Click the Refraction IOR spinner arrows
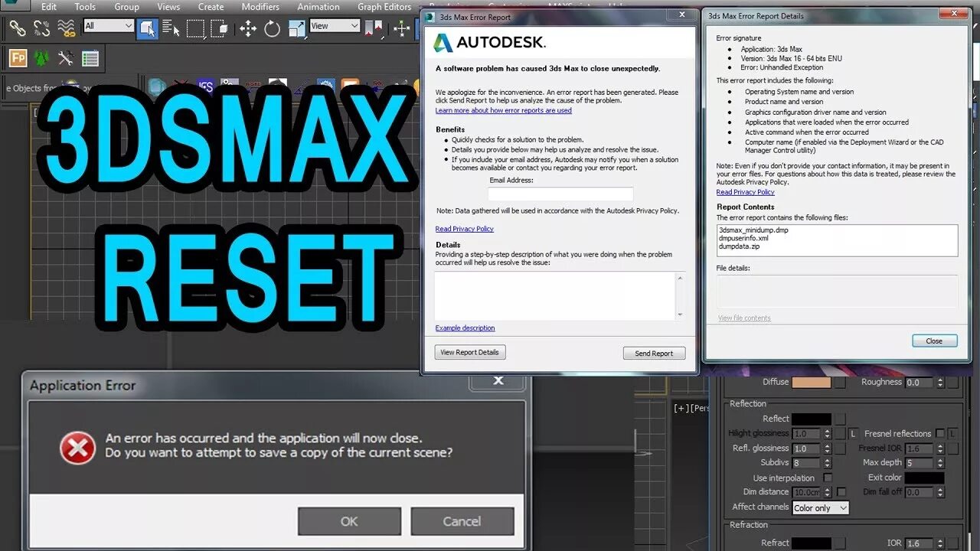 pyautogui.click(x=940, y=543)
